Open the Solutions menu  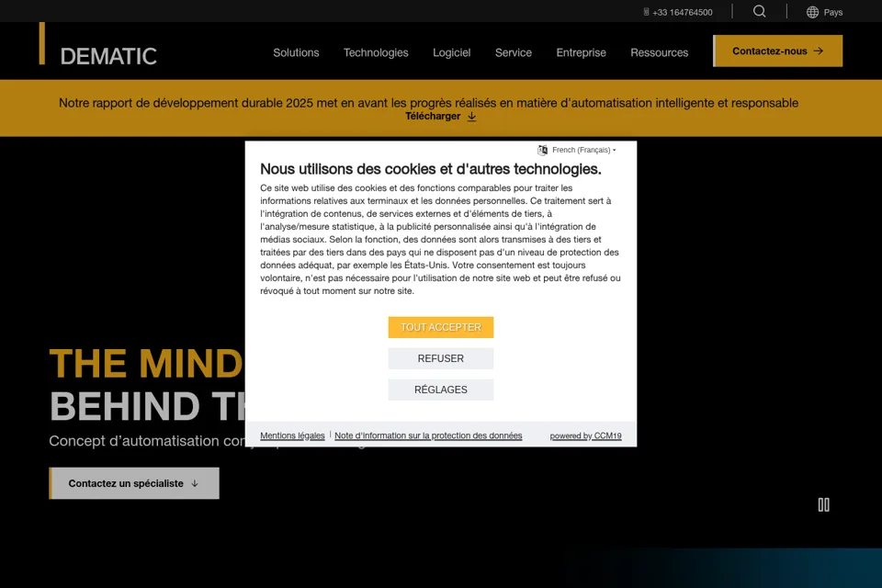(x=296, y=52)
